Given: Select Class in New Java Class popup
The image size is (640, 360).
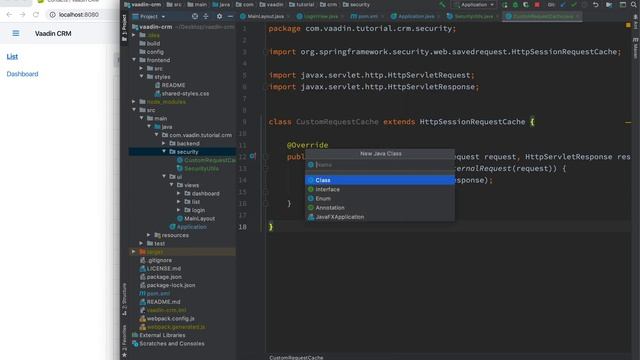Looking at the screenshot, I should [380, 180].
